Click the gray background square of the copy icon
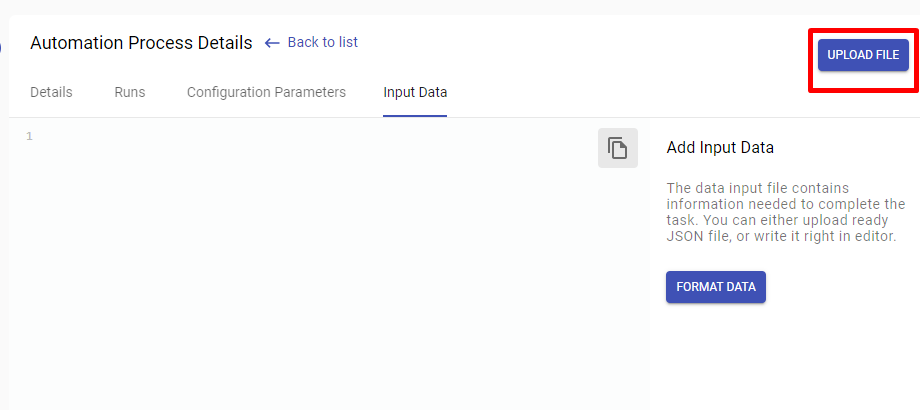Screen dimensions: 920x410 (x=617, y=148)
